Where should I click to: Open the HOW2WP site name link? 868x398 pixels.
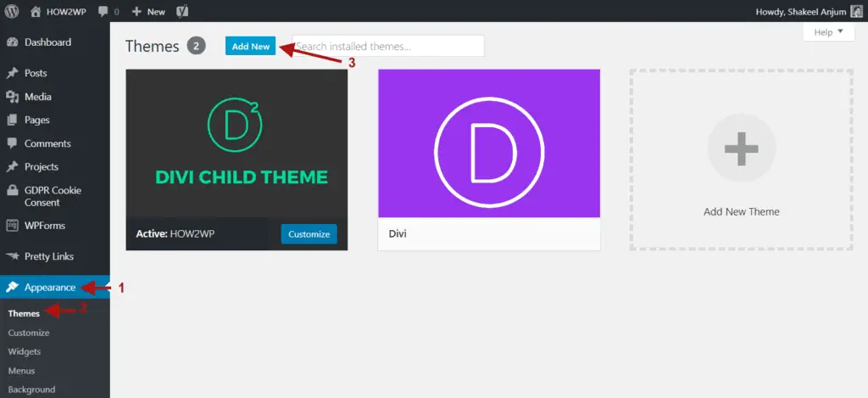pos(66,12)
